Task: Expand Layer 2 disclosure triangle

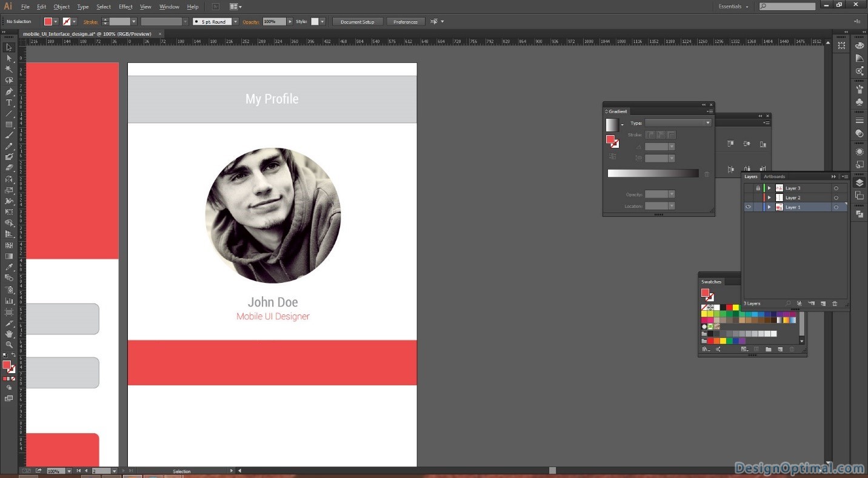Action: 769,198
